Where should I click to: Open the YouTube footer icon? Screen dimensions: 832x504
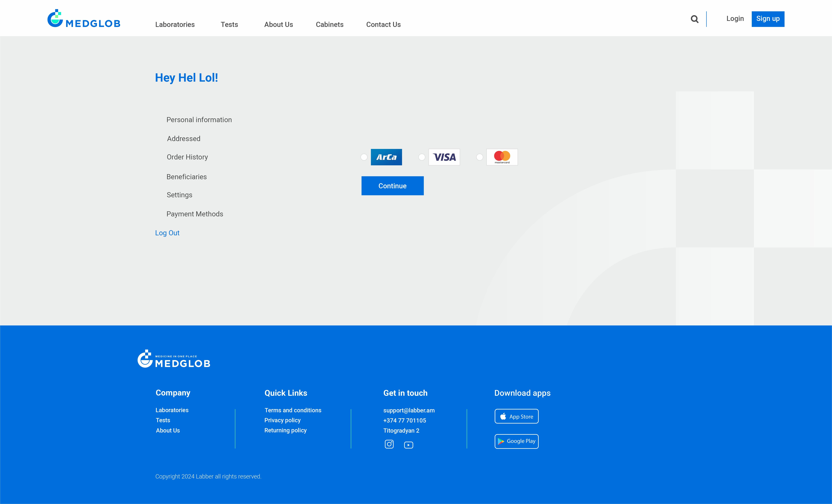(x=409, y=445)
